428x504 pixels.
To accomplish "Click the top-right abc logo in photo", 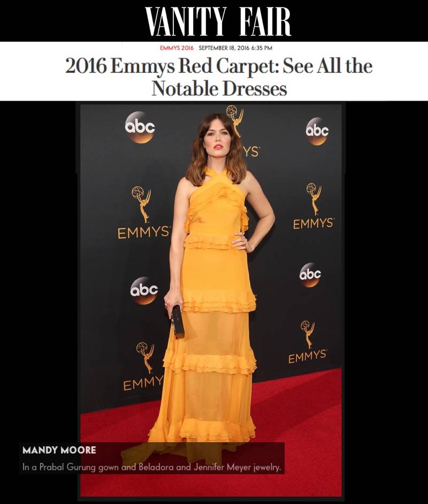I will [317, 131].
